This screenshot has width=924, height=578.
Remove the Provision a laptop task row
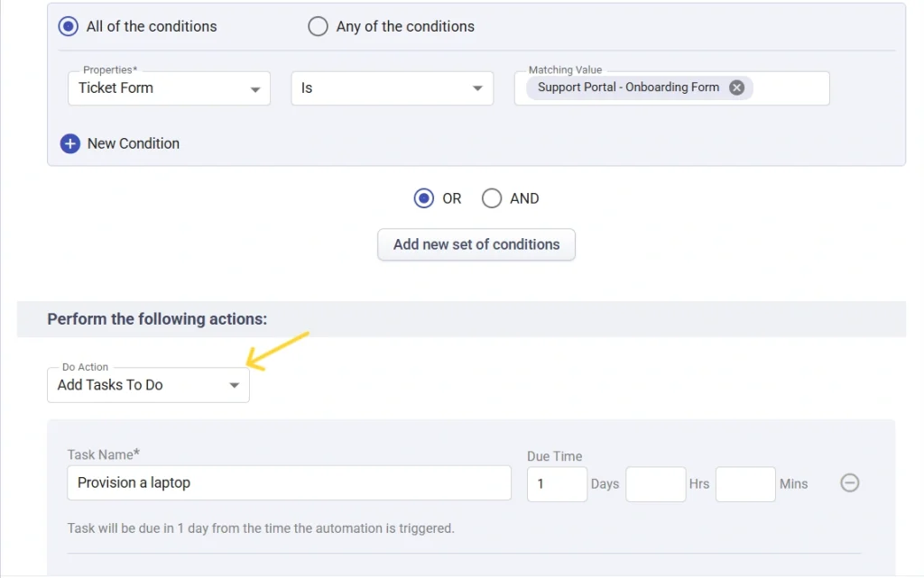point(849,483)
